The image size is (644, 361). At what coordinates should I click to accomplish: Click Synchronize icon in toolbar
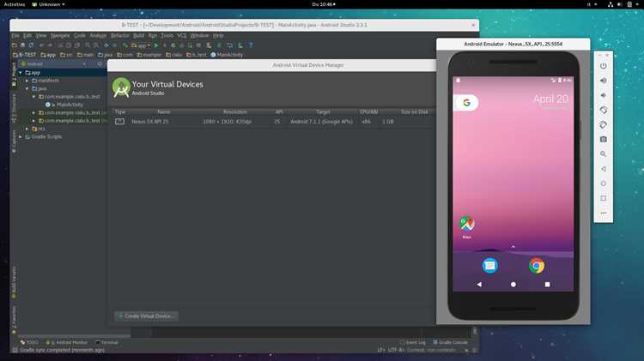point(31,45)
